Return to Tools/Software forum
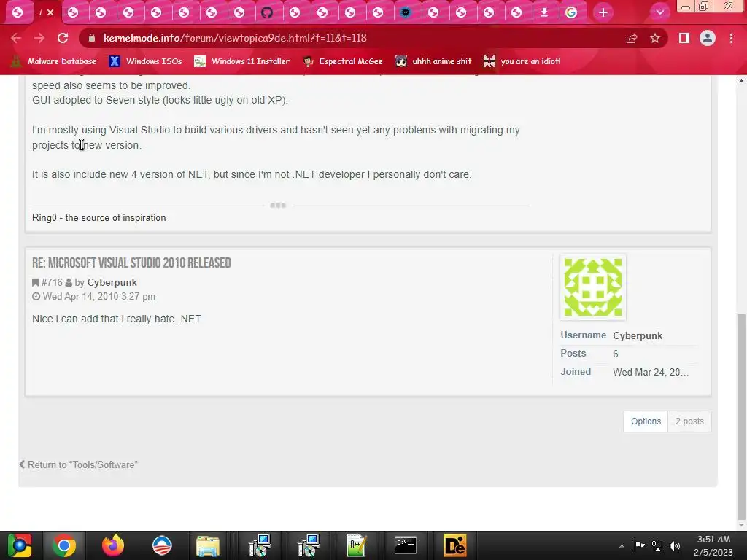This screenshot has height=560, width=747. pyautogui.click(x=79, y=464)
